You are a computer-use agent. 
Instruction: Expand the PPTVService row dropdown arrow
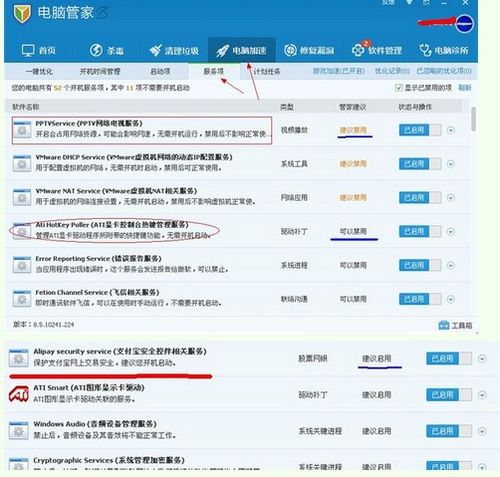coord(451,130)
